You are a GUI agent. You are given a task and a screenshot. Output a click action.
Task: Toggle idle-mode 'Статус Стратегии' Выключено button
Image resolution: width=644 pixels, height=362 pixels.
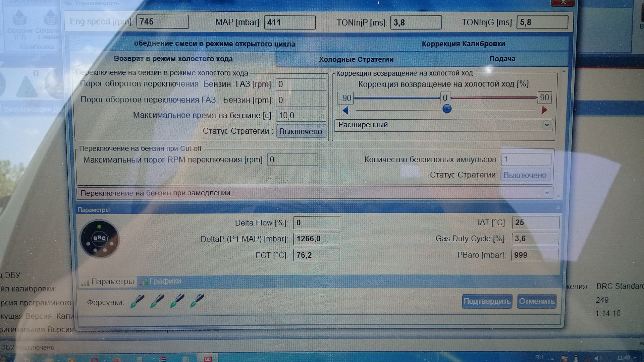[301, 131]
